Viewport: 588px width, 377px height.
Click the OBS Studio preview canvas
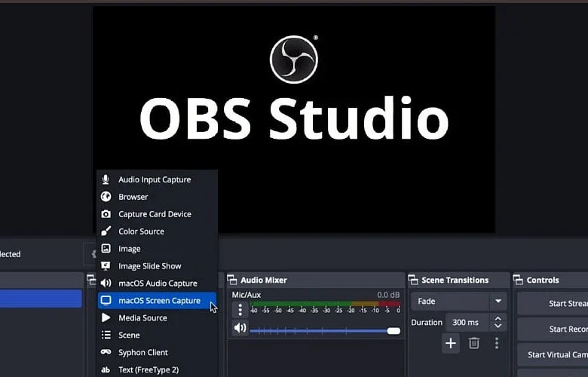click(294, 119)
